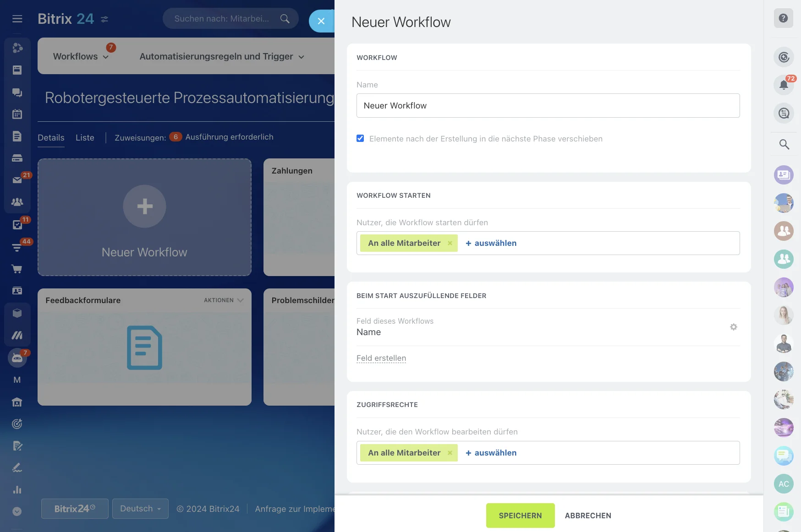Click the workflow Name input field

click(x=548, y=106)
